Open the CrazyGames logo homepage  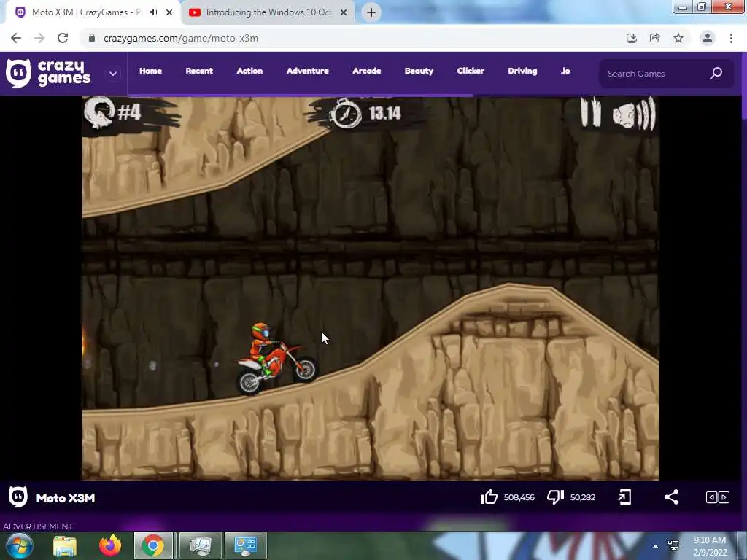tap(48, 74)
